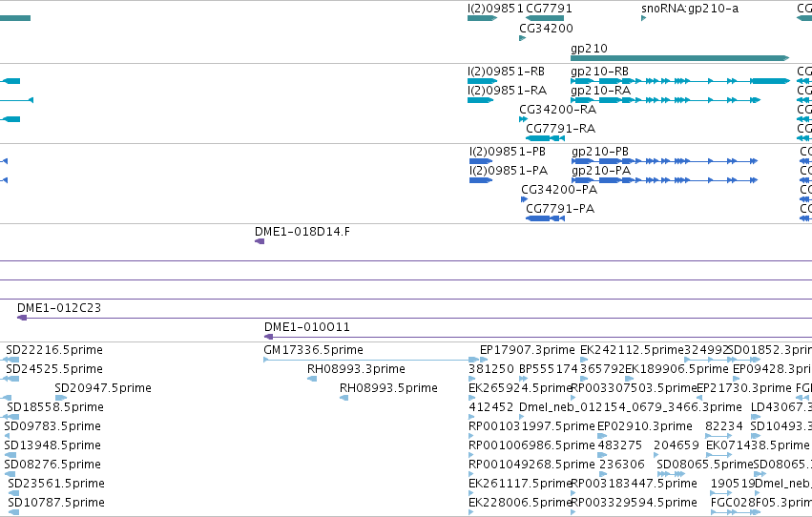
Task: Click the EP21730.3prime EST label
Action: coord(744,388)
